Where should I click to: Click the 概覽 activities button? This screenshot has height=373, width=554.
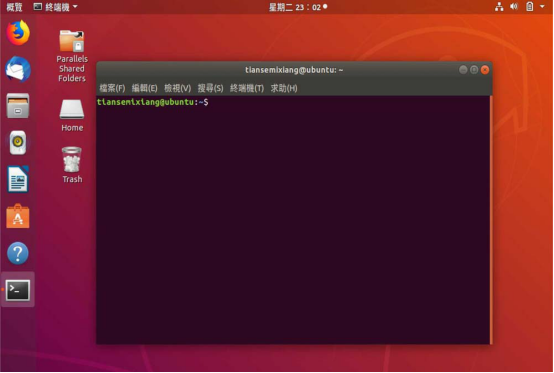(14, 7)
